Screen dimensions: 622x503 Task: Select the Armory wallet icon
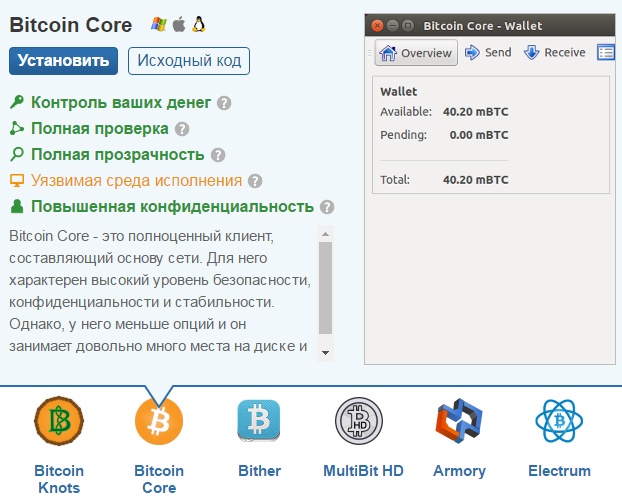pos(459,421)
